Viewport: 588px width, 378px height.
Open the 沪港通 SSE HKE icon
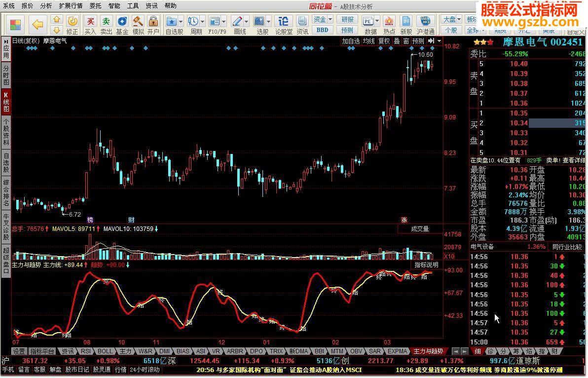(x=425, y=21)
